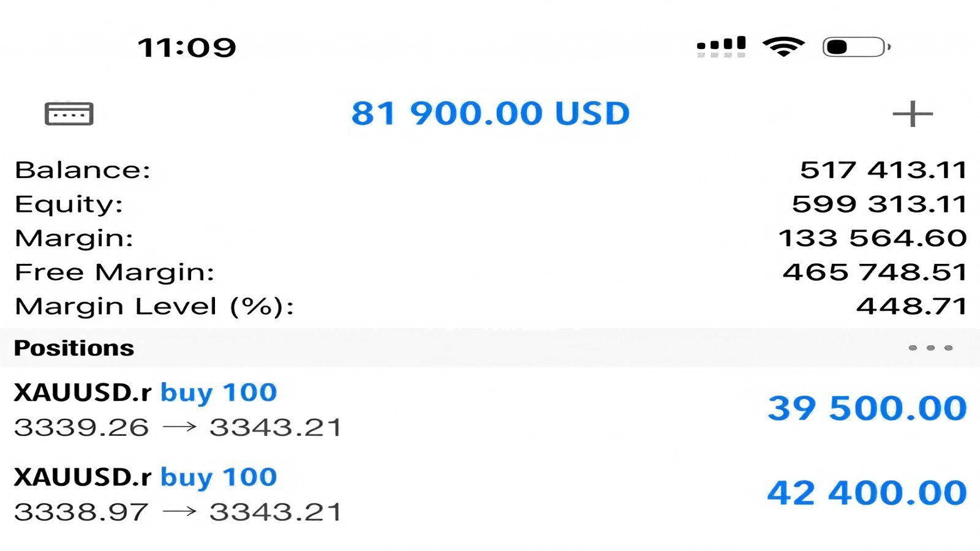This screenshot has height=551, width=980.
Task: Tap the Wi-Fi status icon
Action: (783, 47)
